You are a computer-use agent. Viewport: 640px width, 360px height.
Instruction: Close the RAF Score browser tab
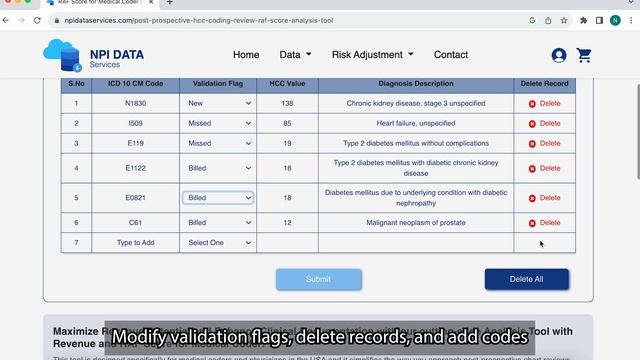(x=151, y=2)
